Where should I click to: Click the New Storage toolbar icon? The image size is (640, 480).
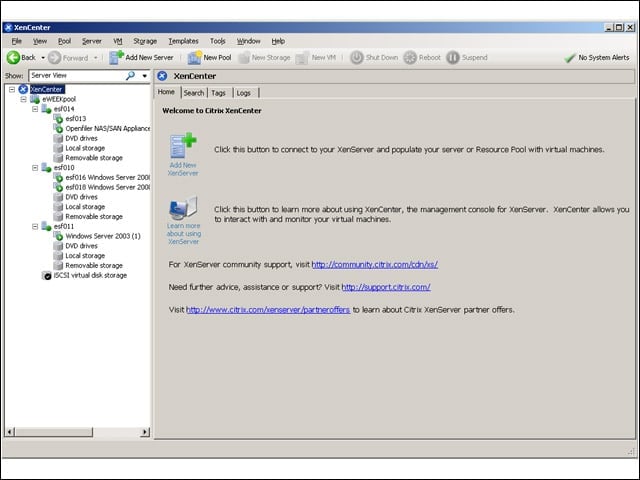click(x=244, y=58)
